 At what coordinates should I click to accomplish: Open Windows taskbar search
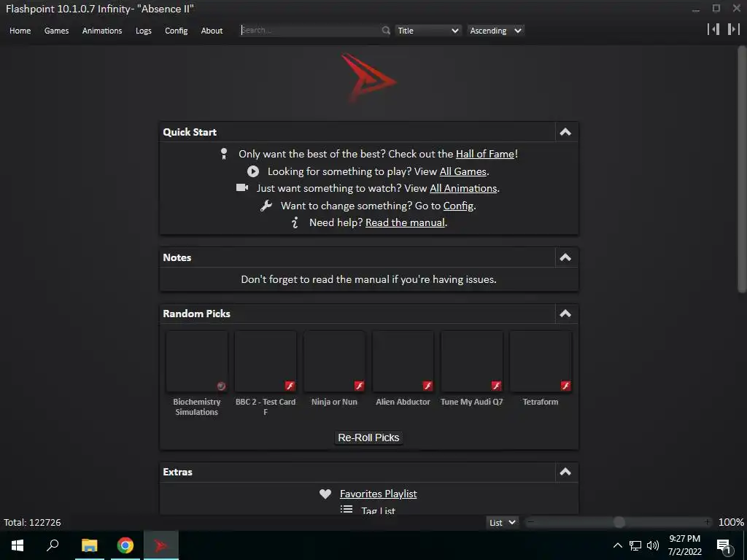tap(53, 545)
